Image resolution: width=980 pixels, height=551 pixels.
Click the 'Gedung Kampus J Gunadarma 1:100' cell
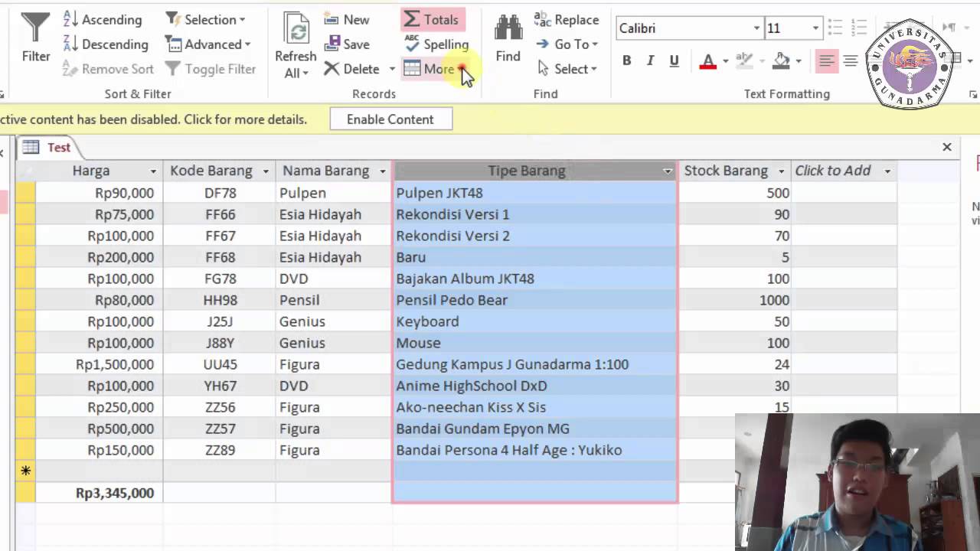534,364
